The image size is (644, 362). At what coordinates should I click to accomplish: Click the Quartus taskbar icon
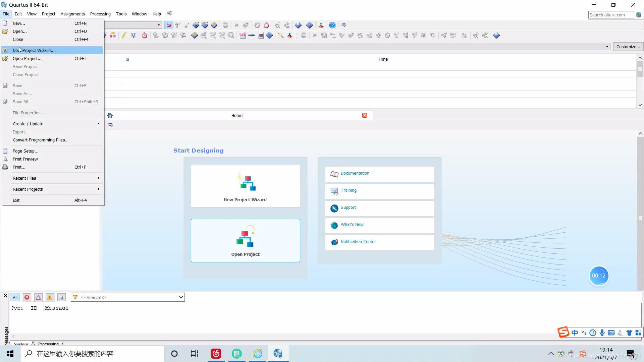pos(278,354)
